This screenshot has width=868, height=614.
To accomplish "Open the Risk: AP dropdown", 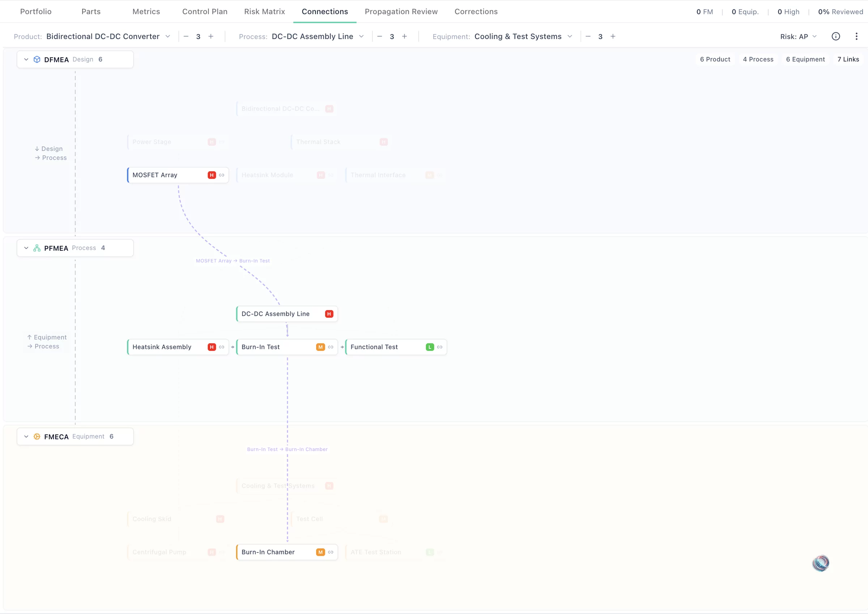I will click(798, 36).
